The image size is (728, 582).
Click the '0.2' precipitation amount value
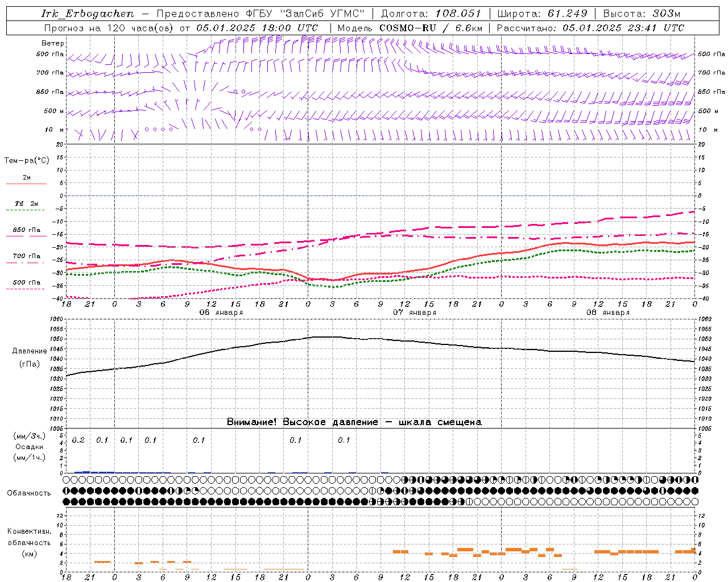pyautogui.click(x=78, y=440)
